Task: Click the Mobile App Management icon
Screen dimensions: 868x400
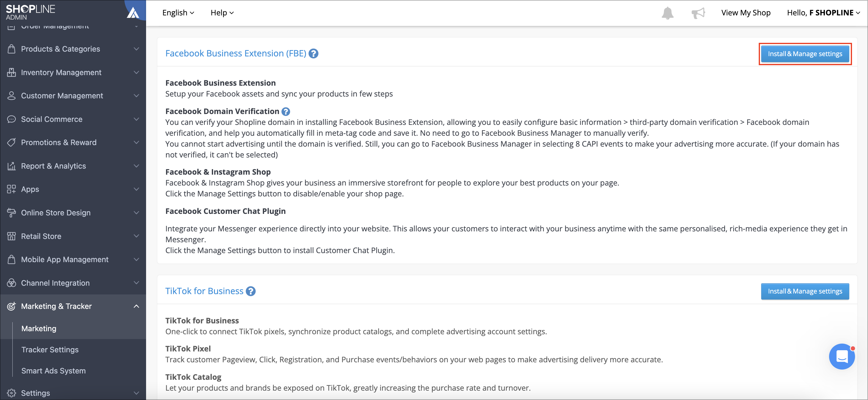Action: [11, 260]
